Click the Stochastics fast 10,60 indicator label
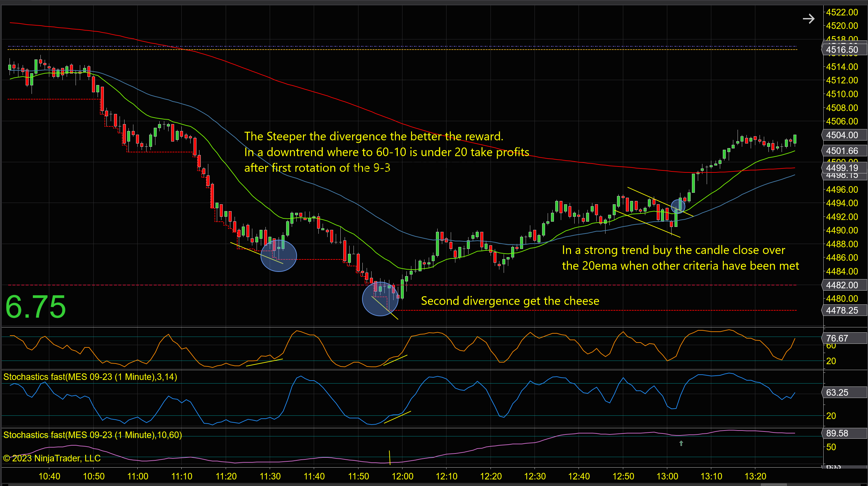This screenshot has width=868, height=486. pyautogui.click(x=93, y=435)
